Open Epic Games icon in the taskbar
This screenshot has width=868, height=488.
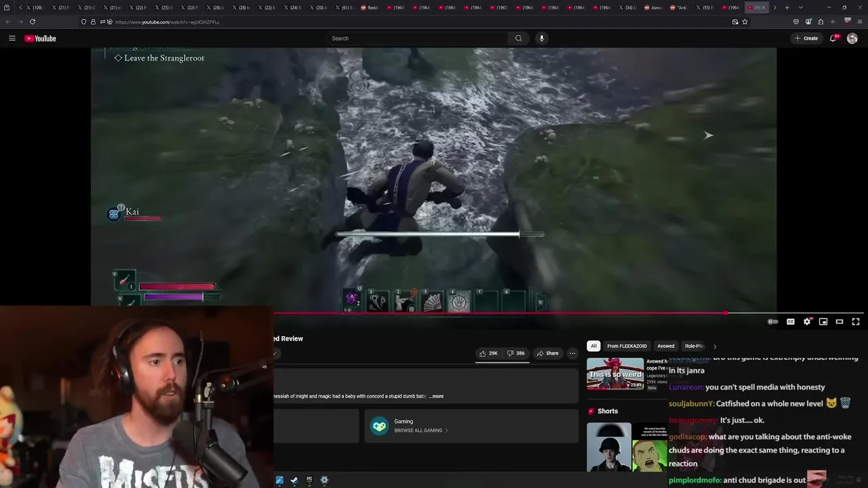point(309,480)
